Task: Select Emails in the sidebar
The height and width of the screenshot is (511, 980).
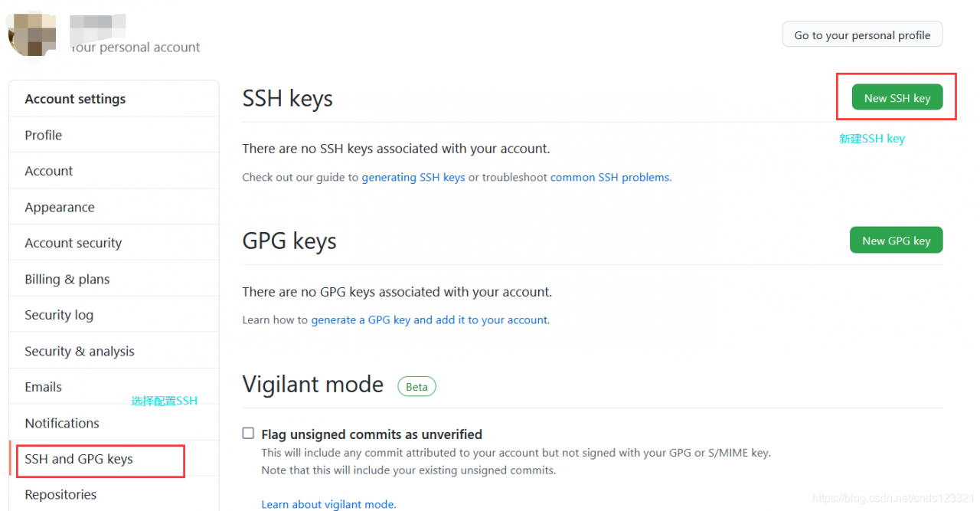Action: 44,387
